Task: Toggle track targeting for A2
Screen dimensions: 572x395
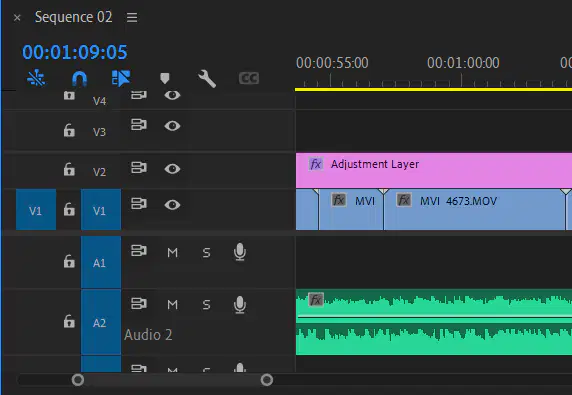Action: coord(101,322)
